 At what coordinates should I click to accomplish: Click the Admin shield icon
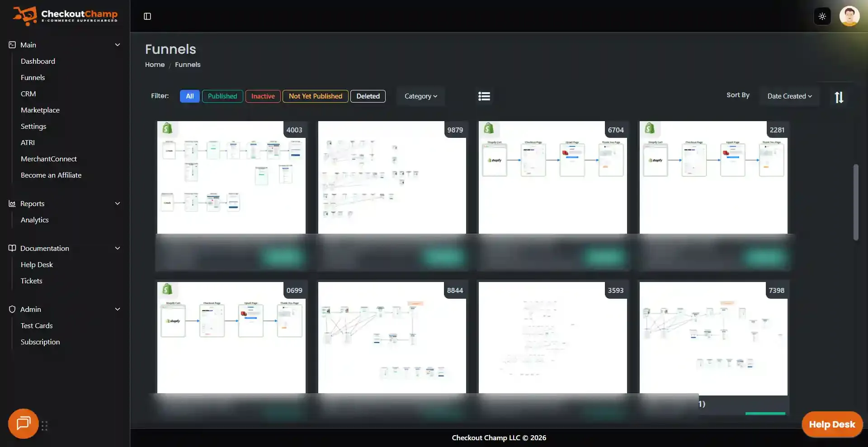click(12, 309)
